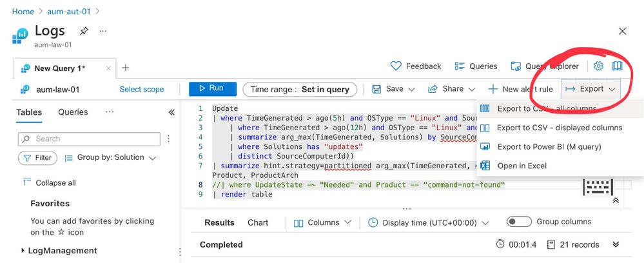
Task: Click the splitter handle dots below editor
Action: (x=407, y=208)
